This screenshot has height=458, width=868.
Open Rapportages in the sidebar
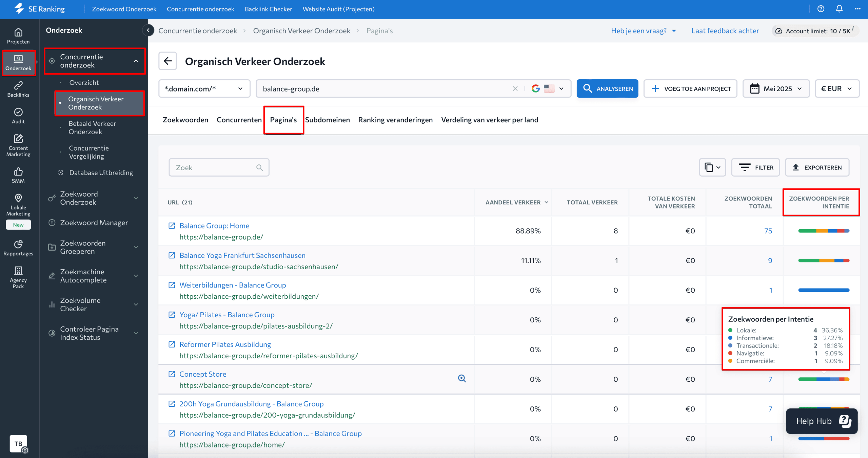click(18, 248)
